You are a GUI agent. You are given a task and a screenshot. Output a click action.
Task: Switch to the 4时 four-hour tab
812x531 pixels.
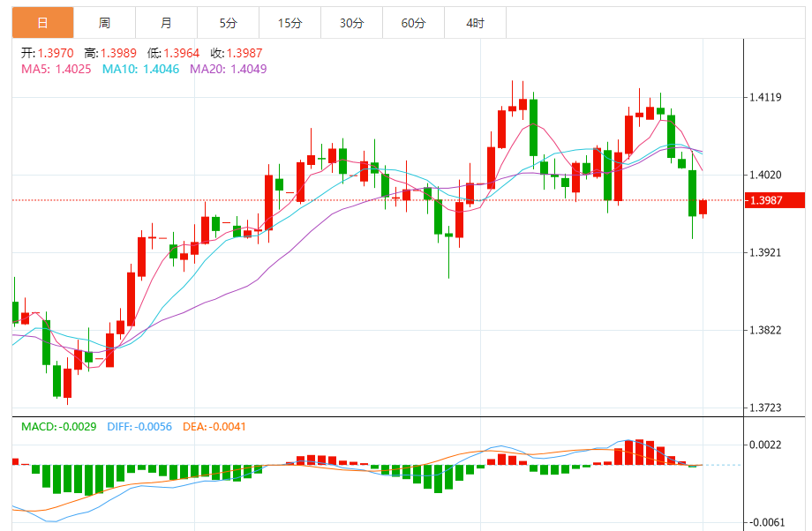(x=475, y=23)
